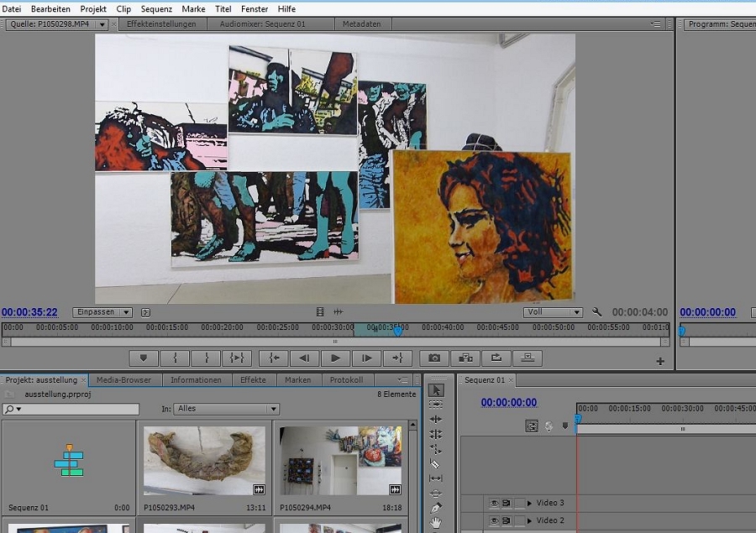This screenshot has height=533, width=756.
Task: Select the Rolling Edit tool
Action: click(436, 434)
